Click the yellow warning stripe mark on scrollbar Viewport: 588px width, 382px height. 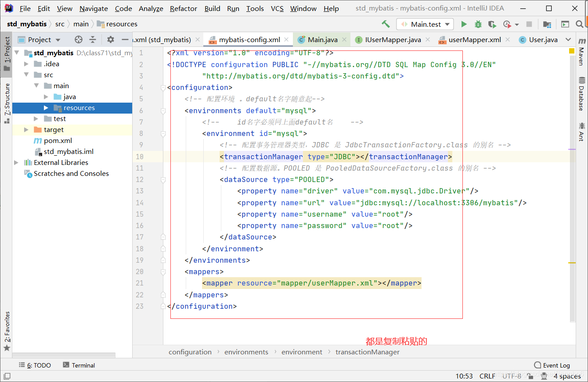pyautogui.click(x=572, y=263)
